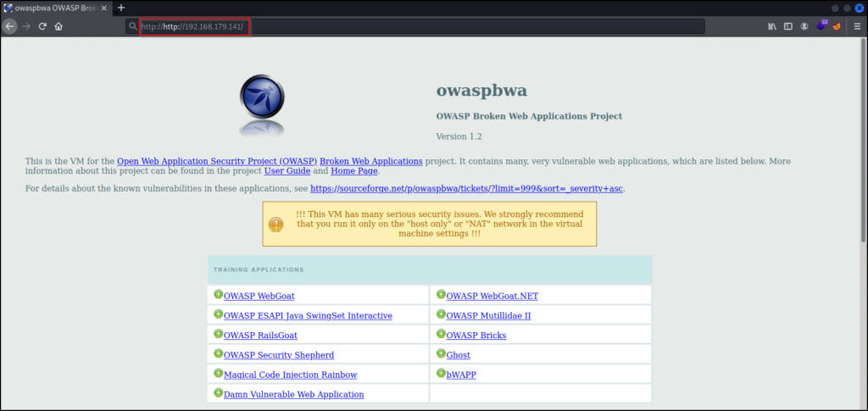The image size is (868, 411).
Task: Close the owaspbwa tab
Action: 104,8
